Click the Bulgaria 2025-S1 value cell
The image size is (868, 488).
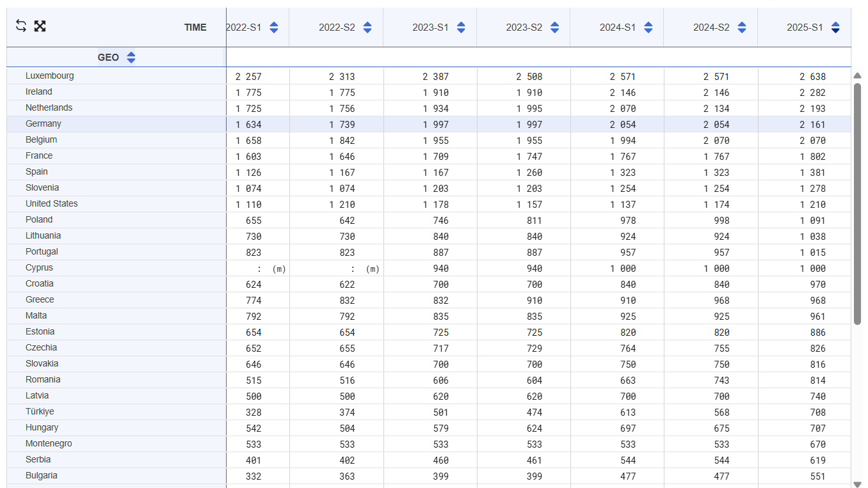[812, 476]
